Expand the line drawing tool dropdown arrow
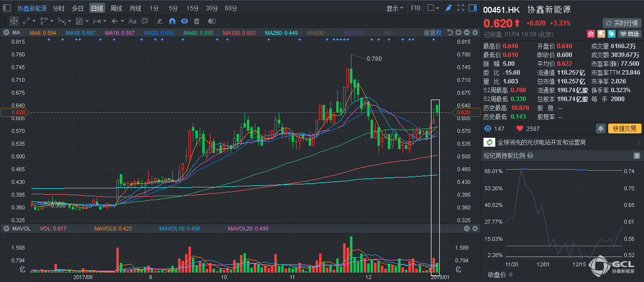644x282 pixels. [34, 21]
